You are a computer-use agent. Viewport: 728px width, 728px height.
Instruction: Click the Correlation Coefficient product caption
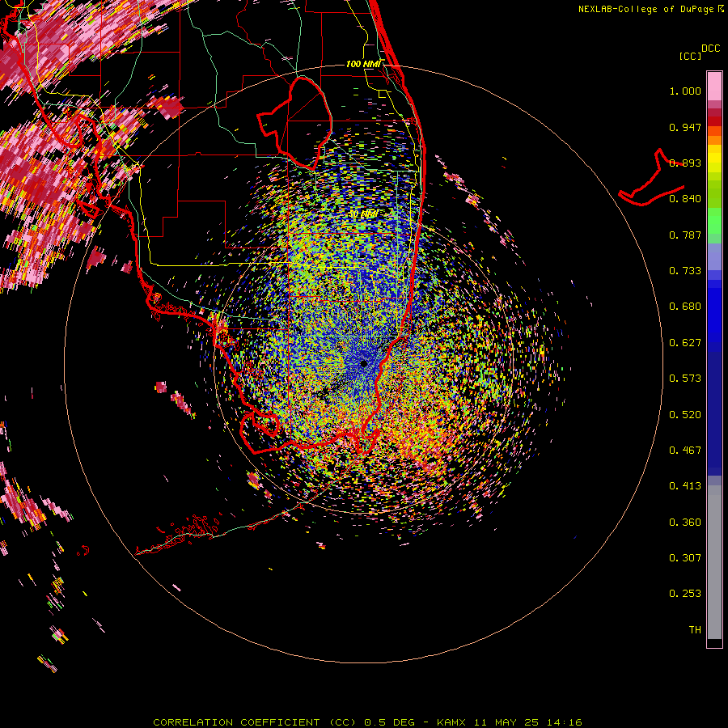click(x=367, y=722)
